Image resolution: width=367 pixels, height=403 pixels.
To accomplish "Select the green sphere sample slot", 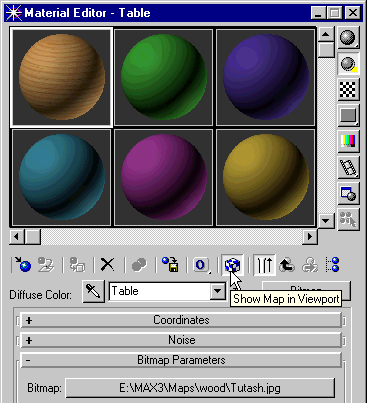I will pyautogui.click(x=164, y=77).
